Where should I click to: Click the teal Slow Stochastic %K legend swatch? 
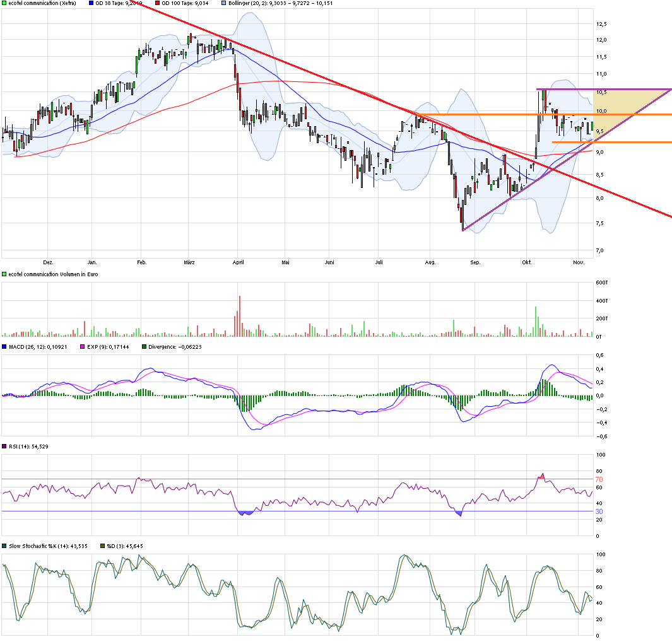(4, 546)
